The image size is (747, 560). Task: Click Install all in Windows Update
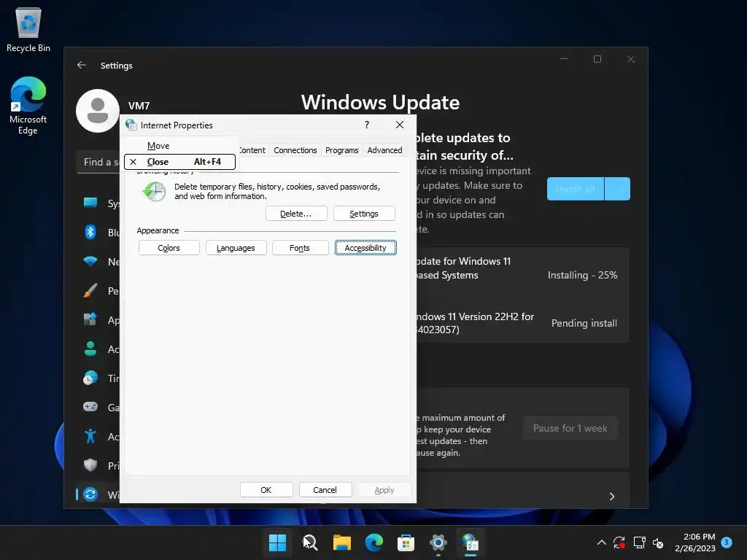coord(576,189)
